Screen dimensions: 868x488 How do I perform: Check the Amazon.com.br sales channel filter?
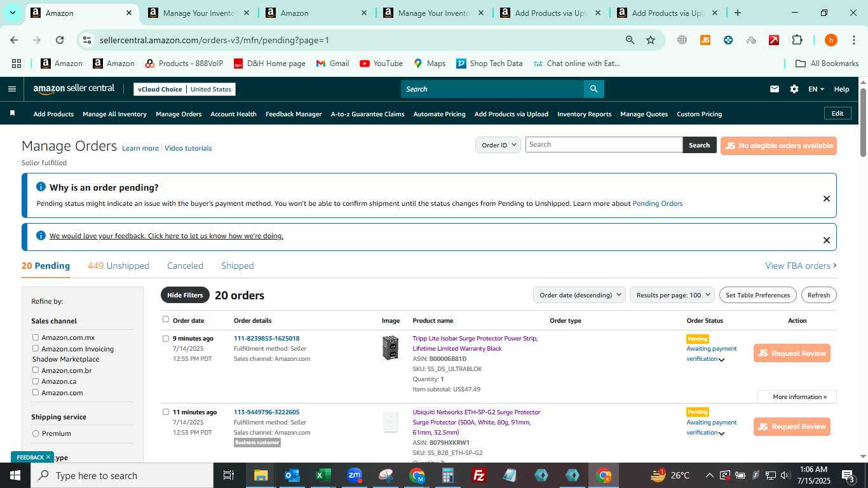[x=36, y=370]
